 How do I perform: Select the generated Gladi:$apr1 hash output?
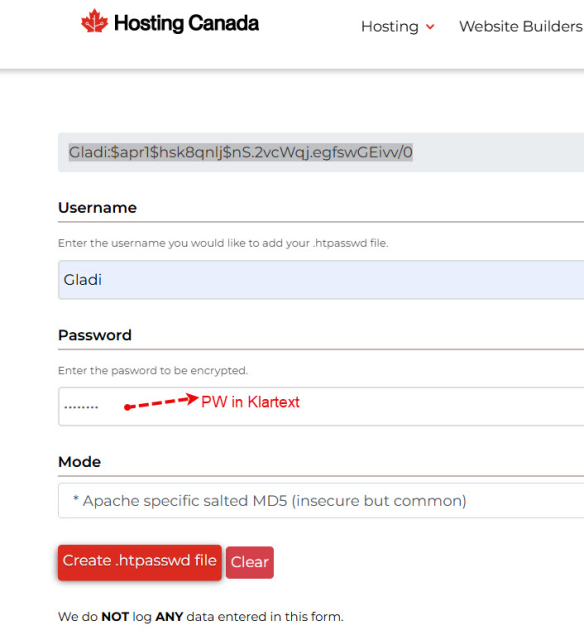pos(241,152)
